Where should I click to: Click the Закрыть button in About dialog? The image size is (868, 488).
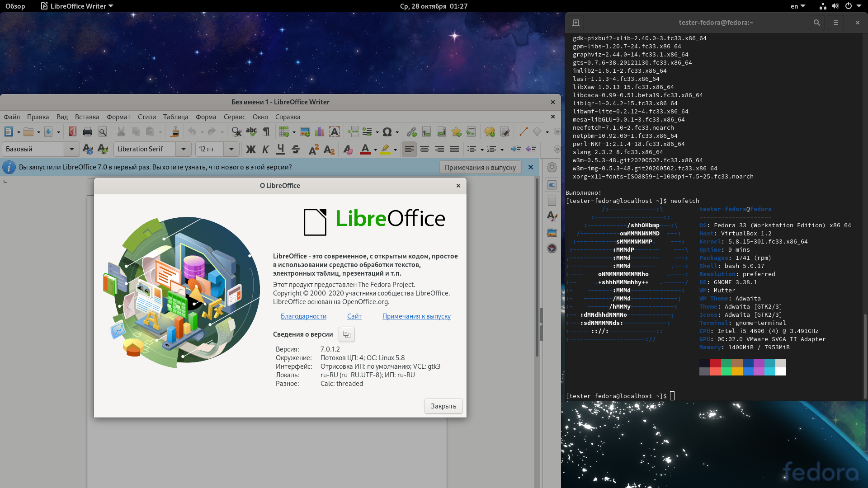click(x=443, y=406)
